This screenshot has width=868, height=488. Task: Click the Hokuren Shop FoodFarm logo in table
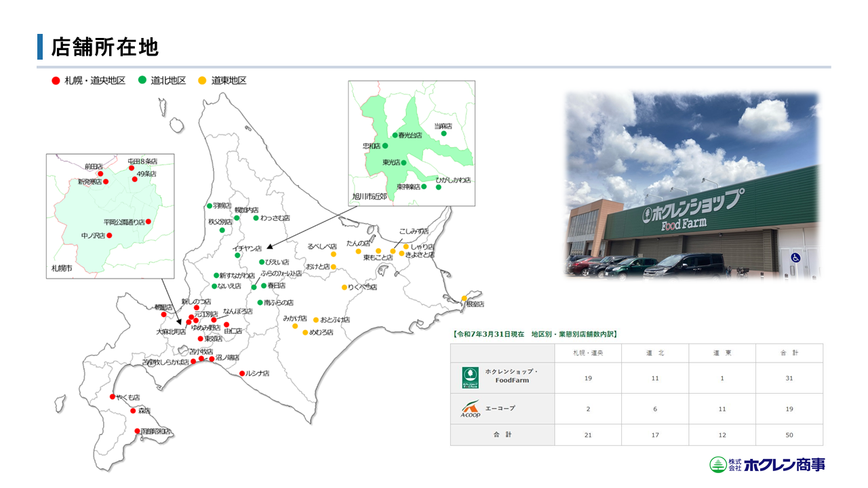coord(470,378)
